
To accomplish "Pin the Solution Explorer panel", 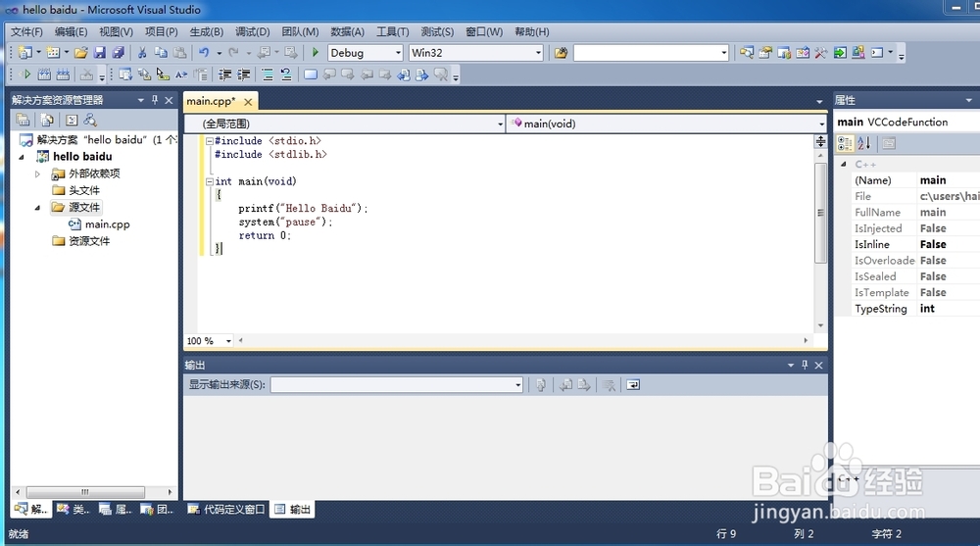I will pos(155,100).
